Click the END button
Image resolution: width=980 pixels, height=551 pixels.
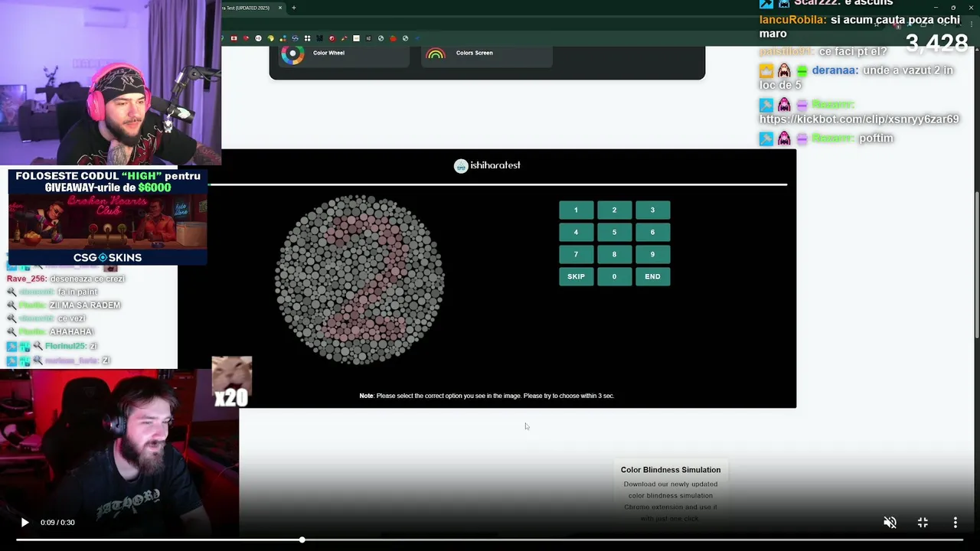(652, 276)
